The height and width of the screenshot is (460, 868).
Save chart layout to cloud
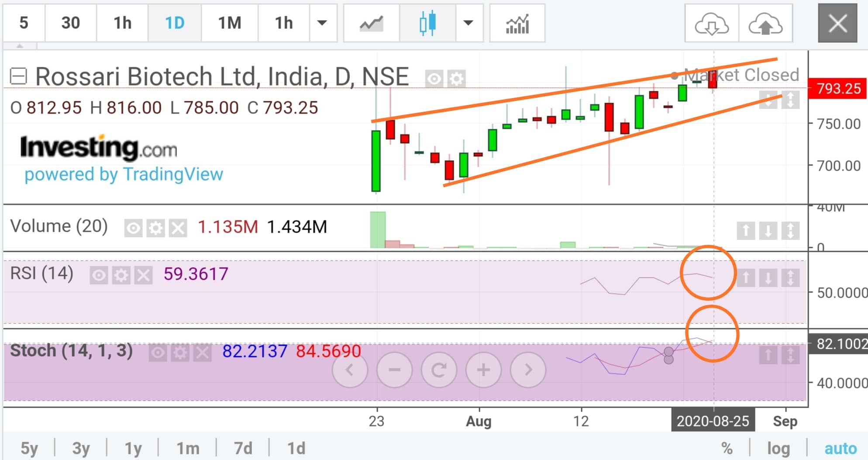(765, 23)
